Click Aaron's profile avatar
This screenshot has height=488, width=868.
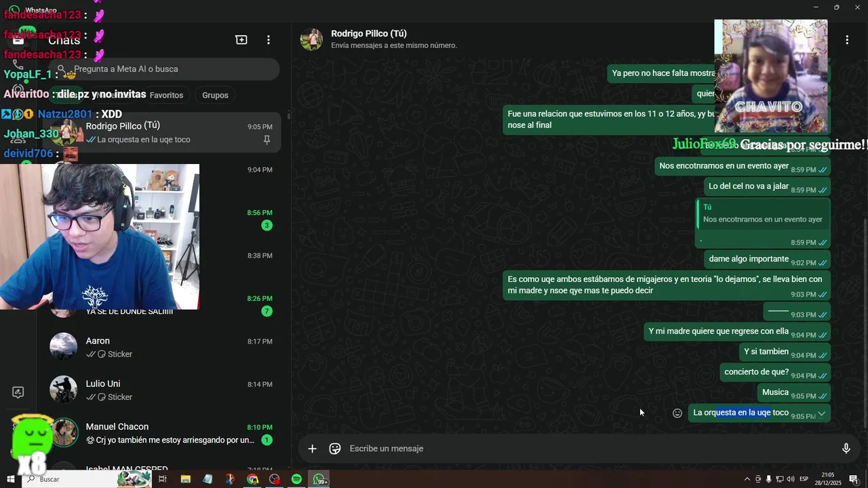(64, 346)
